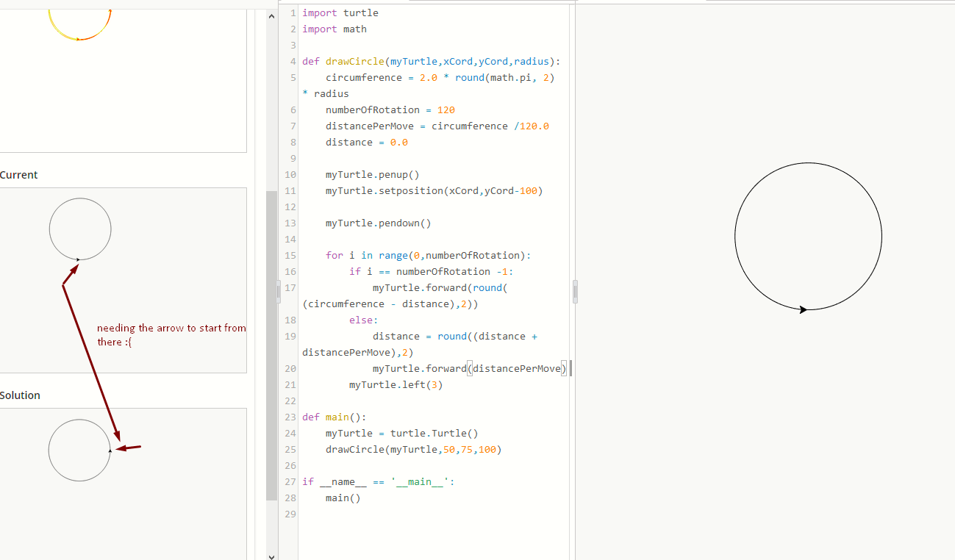Click the "numberOfRotation = 120" line
Screen dimensions: 955x560
point(390,110)
